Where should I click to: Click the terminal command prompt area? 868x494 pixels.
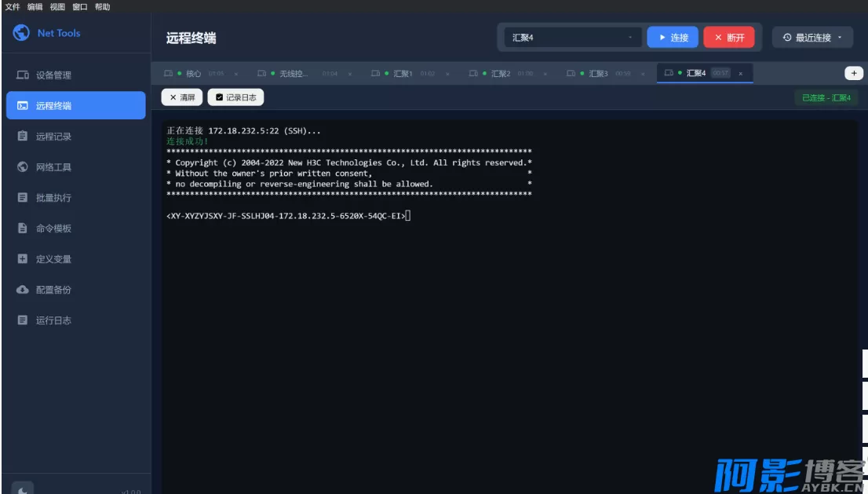[x=408, y=216]
